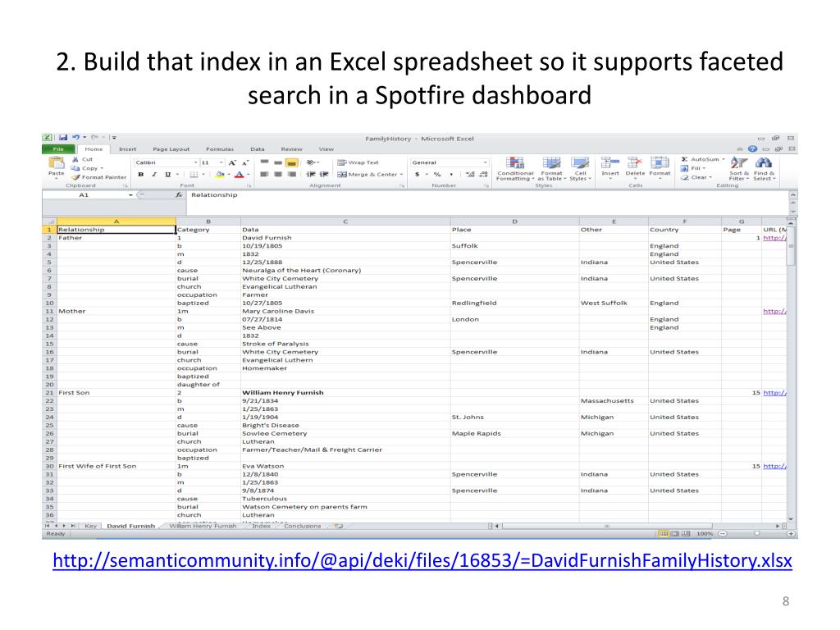Viewport: 840px width, 630px height.
Task: Decrease font size with the small A icon
Action: [245, 162]
